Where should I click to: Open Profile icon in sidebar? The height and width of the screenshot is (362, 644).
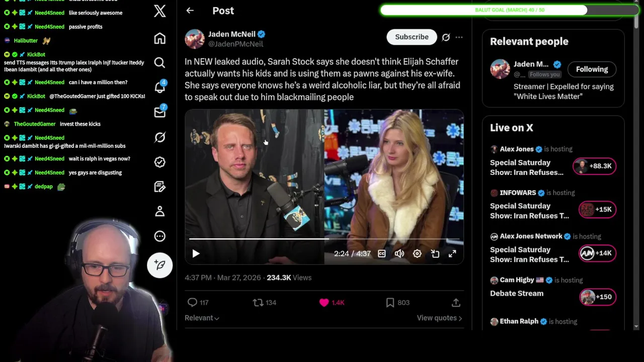[159, 211]
